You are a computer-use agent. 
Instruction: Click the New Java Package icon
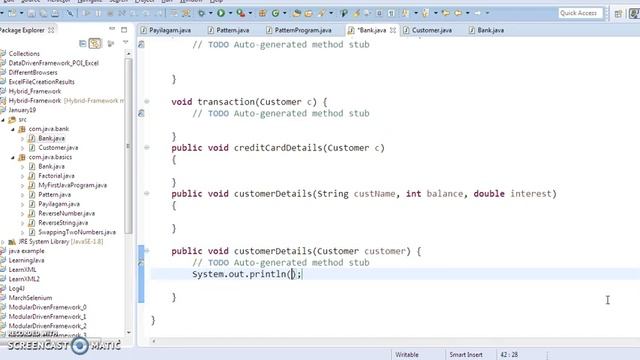(262, 13)
